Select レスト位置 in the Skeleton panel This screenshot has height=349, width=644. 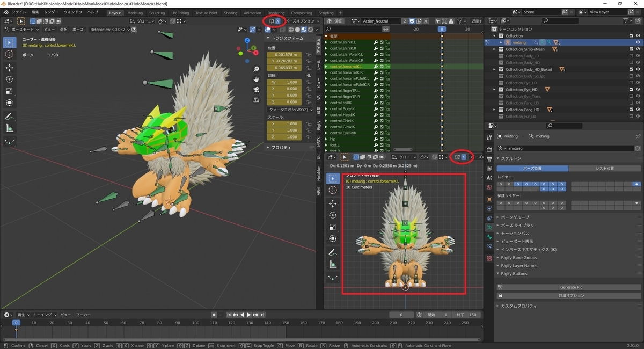pyautogui.click(x=604, y=169)
